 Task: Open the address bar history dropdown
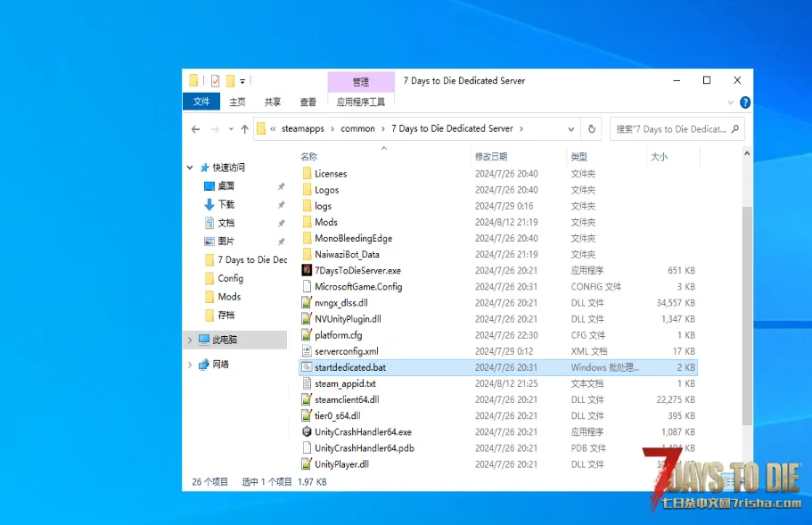(x=570, y=129)
